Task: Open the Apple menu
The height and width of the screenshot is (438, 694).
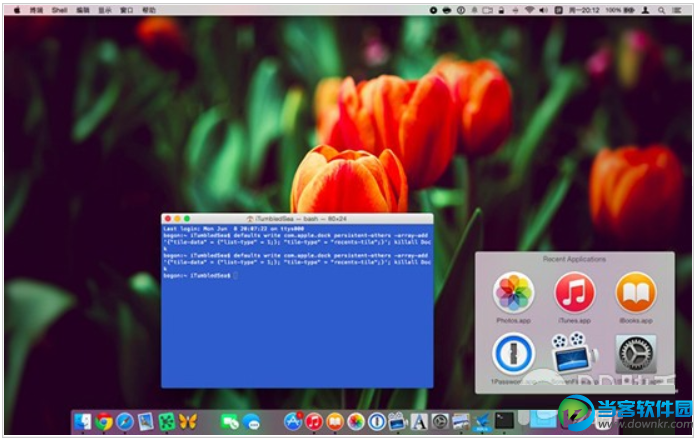Action: [17, 9]
